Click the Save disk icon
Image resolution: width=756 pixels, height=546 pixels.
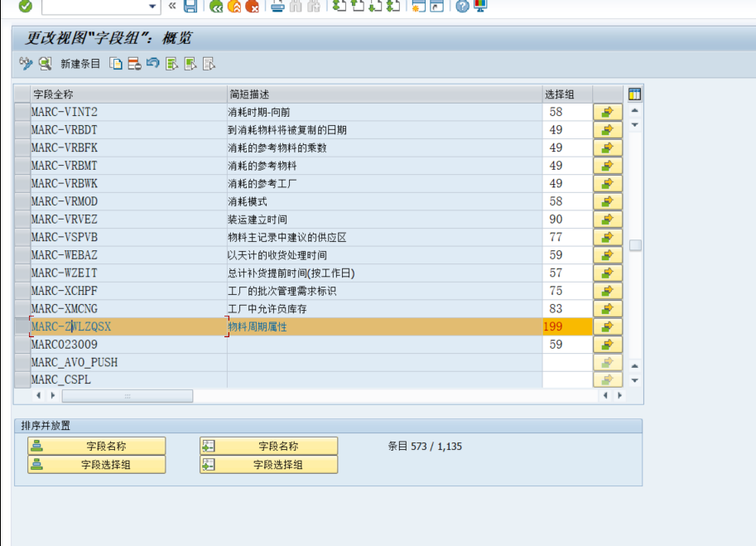pyautogui.click(x=190, y=7)
